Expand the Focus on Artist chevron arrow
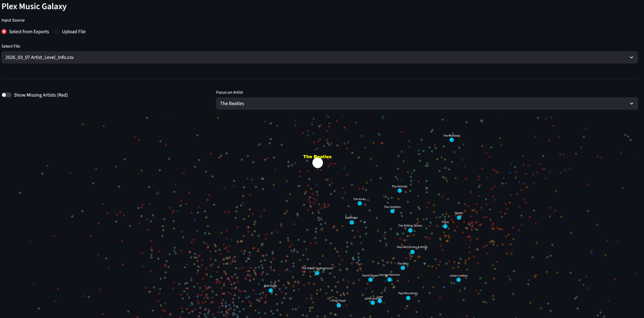 coord(631,103)
